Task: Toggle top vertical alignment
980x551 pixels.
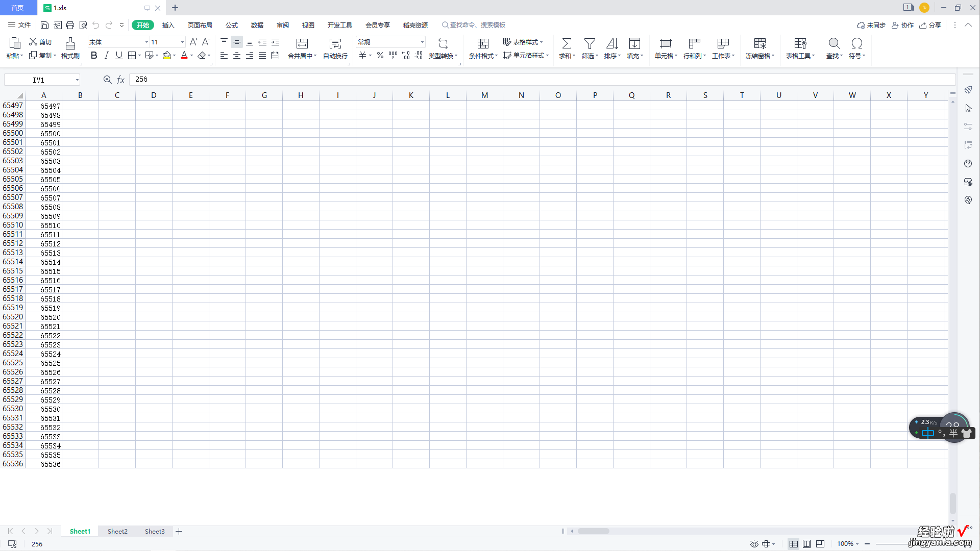Action: [x=224, y=42]
